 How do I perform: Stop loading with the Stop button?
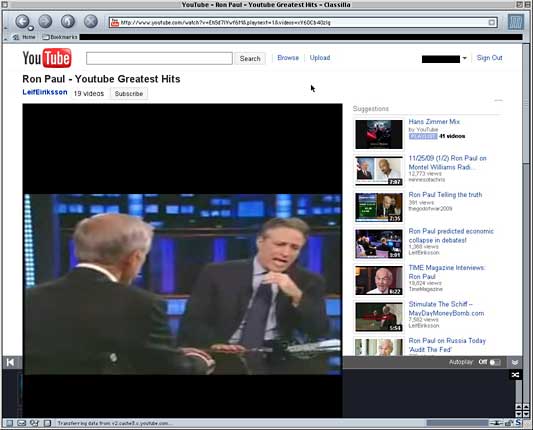pyautogui.click(x=91, y=21)
